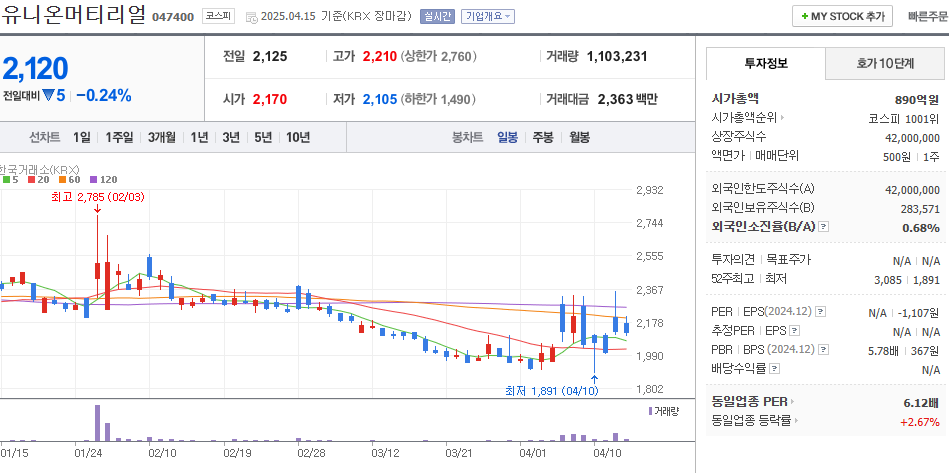Click the 동일업종 PER value 6.12배
The image size is (949, 473).
click(x=921, y=402)
